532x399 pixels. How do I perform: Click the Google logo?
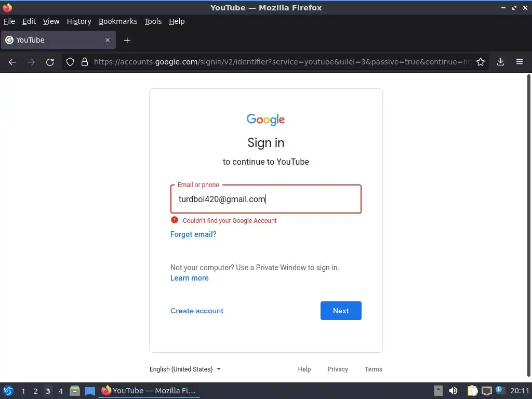[265, 120]
